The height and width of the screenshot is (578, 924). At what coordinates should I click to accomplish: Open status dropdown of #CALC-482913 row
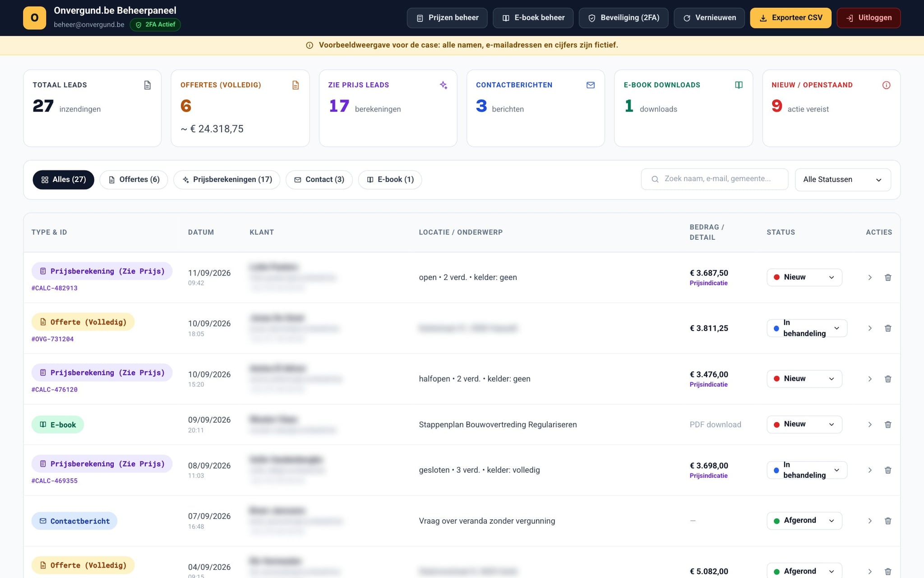(x=804, y=277)
